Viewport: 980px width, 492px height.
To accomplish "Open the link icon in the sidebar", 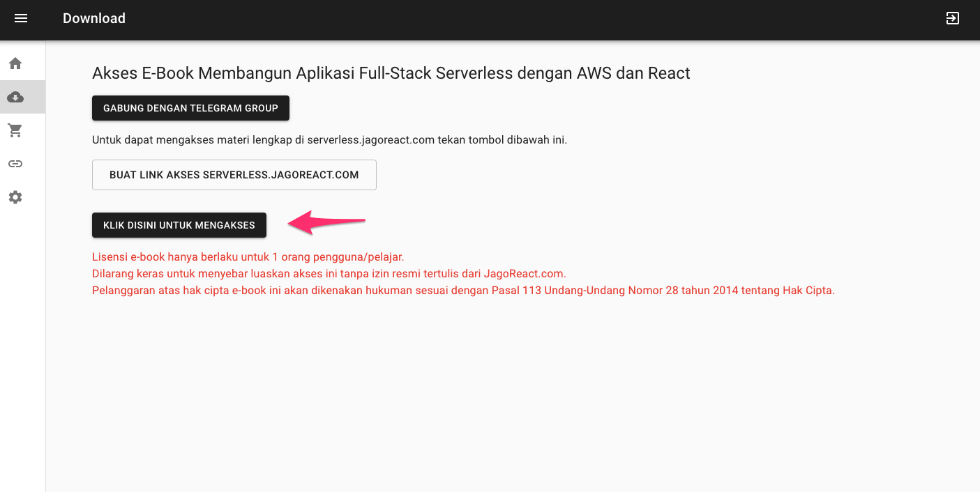I will click(x=15, y=164).
